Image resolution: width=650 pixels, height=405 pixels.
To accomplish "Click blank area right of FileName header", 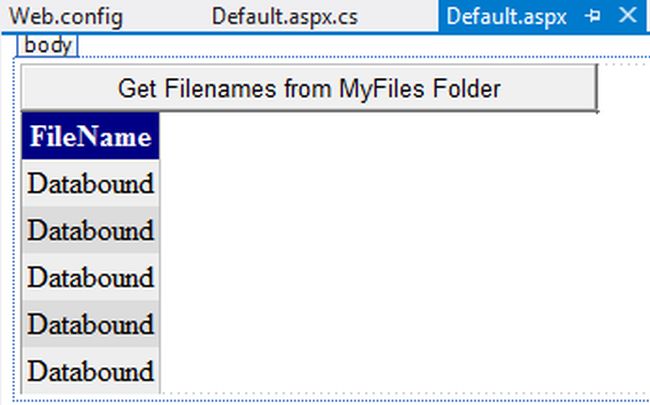I will point(400,136).
